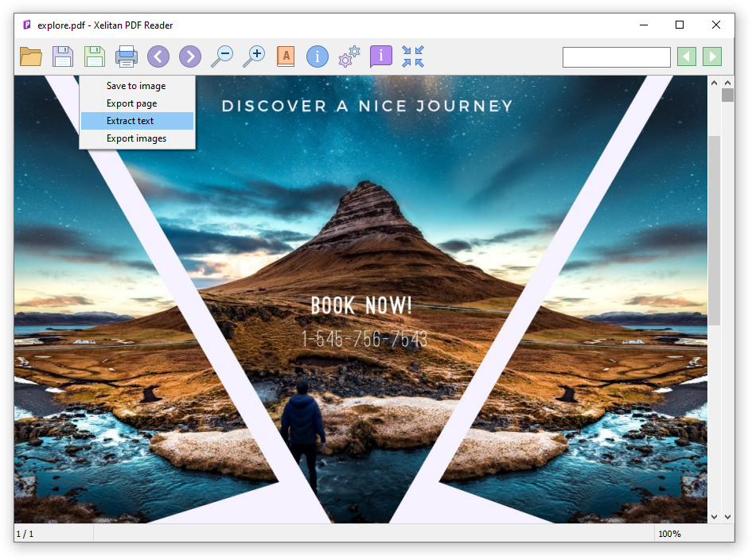Click the green next search result button
Image resolution: width=752 pixels, height=560 pixels.
[x=711, y=56]
